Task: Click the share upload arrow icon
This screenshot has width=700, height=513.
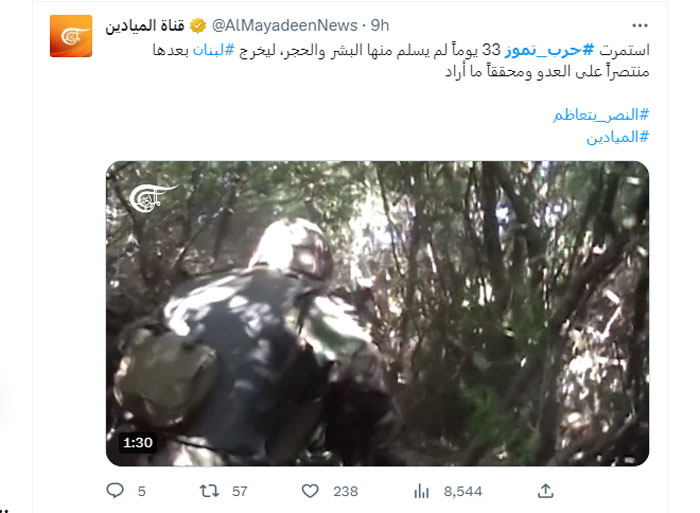Action: pos(546,491)
